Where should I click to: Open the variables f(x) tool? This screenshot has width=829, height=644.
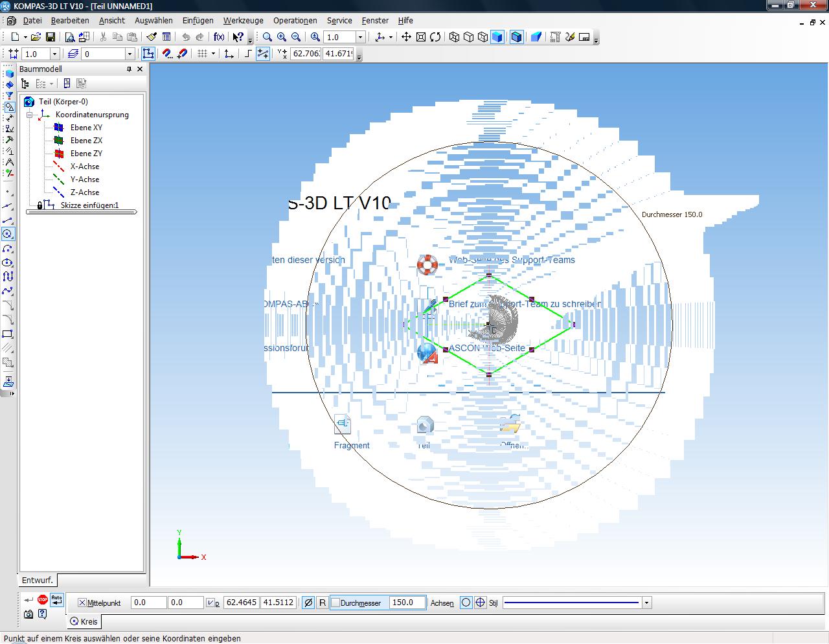(219, 37)
